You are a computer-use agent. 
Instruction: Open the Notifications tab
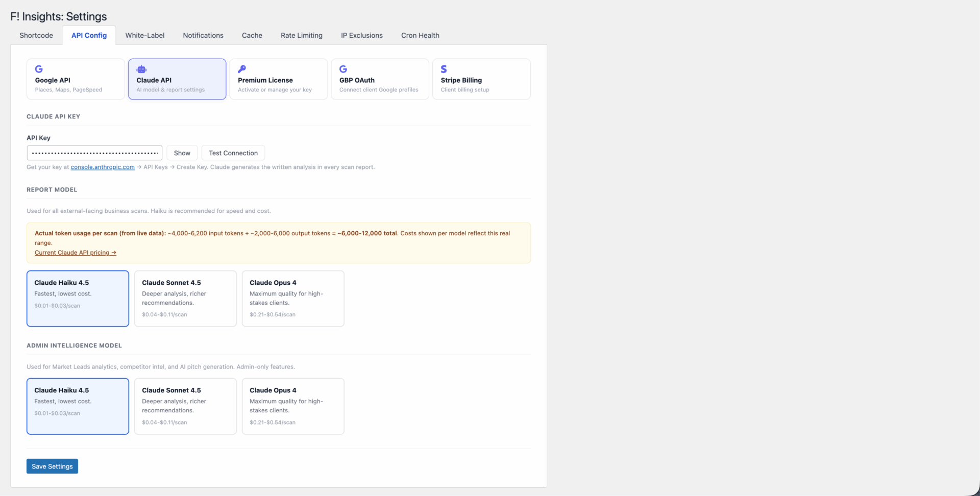(203, 35)
